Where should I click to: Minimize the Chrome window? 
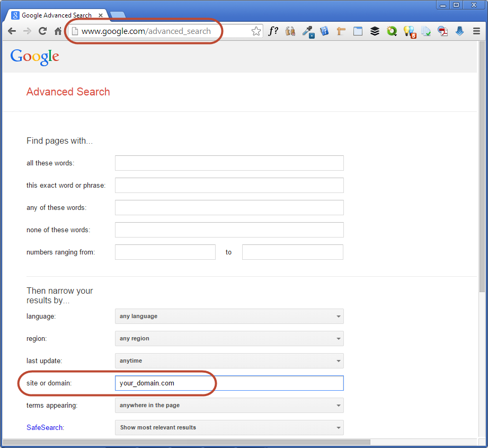point(443,5)
